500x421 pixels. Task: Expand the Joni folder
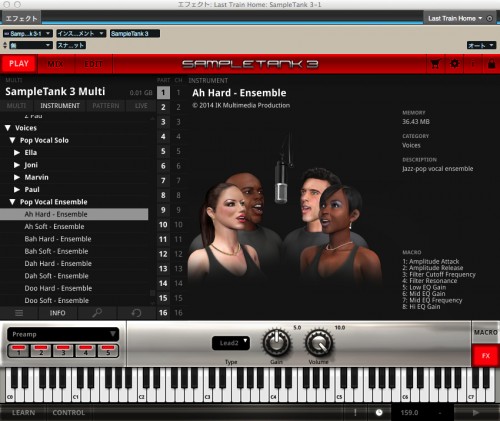pyautogui.click(x=17, y=165)
